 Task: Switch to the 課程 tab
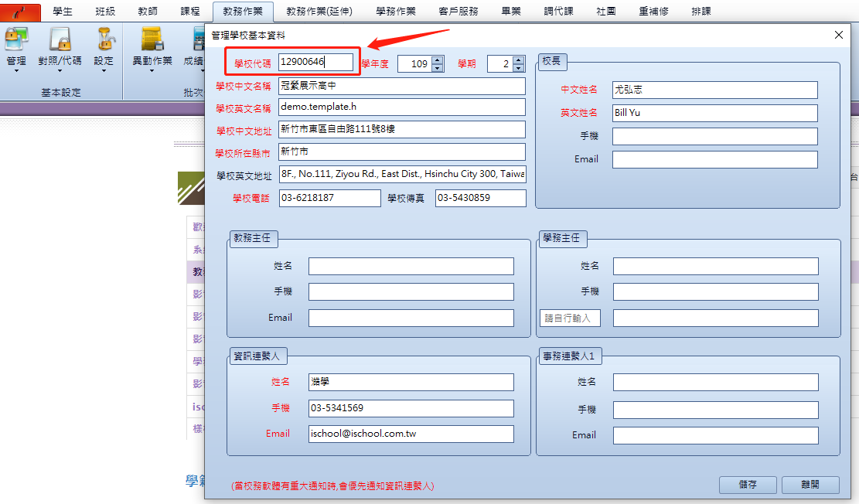[x=190, y=12]
